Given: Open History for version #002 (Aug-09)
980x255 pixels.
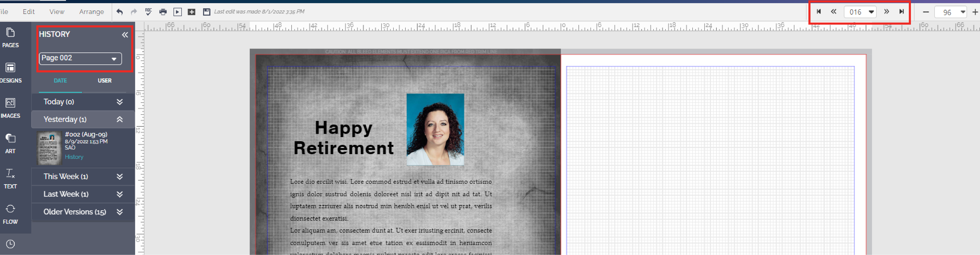Looking at the screenshot, I should (74, 157).
